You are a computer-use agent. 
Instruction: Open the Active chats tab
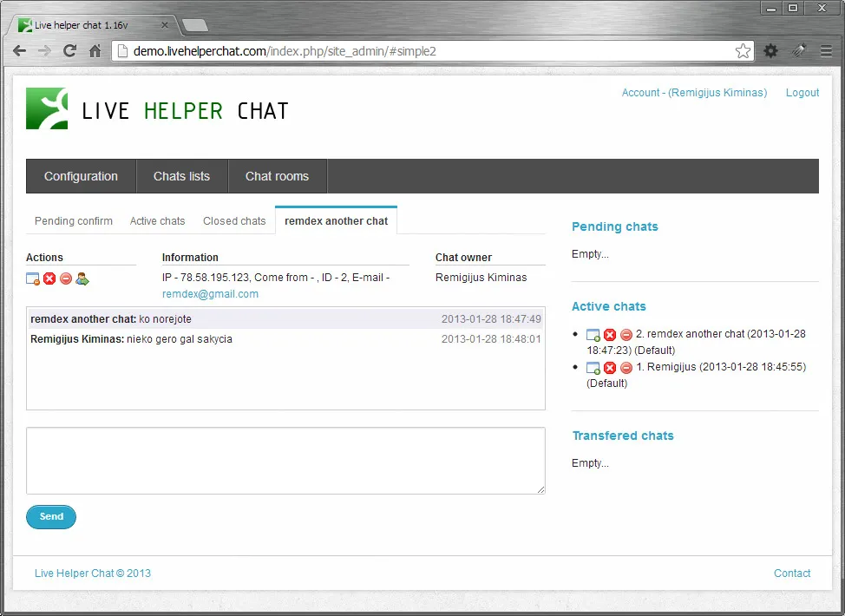[157, 220]
